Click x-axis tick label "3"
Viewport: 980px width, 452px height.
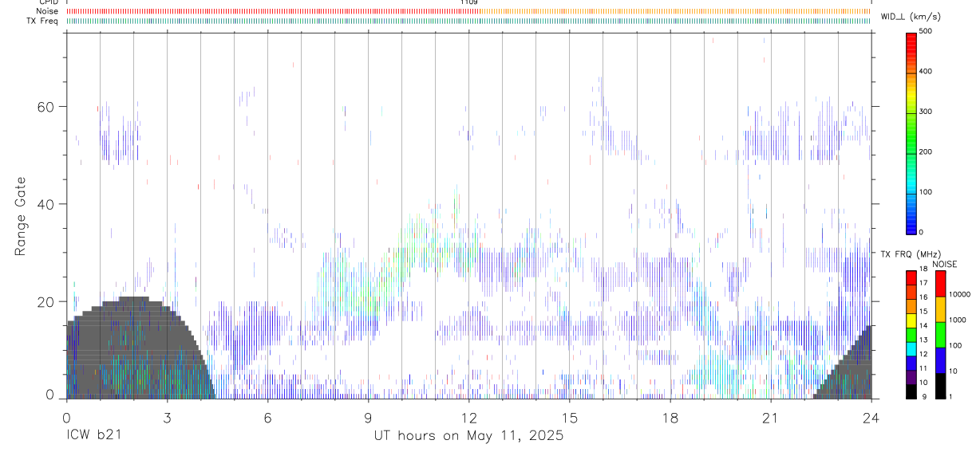167,418
